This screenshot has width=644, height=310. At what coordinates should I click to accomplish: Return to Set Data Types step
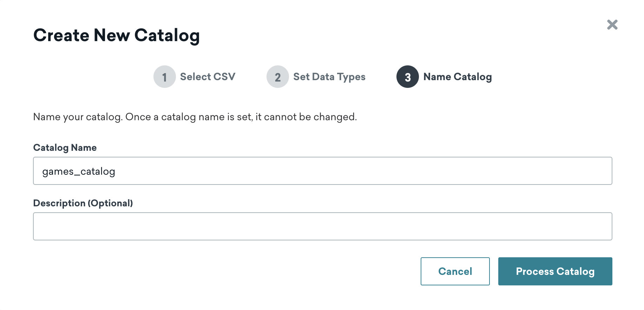pos(329,77)
